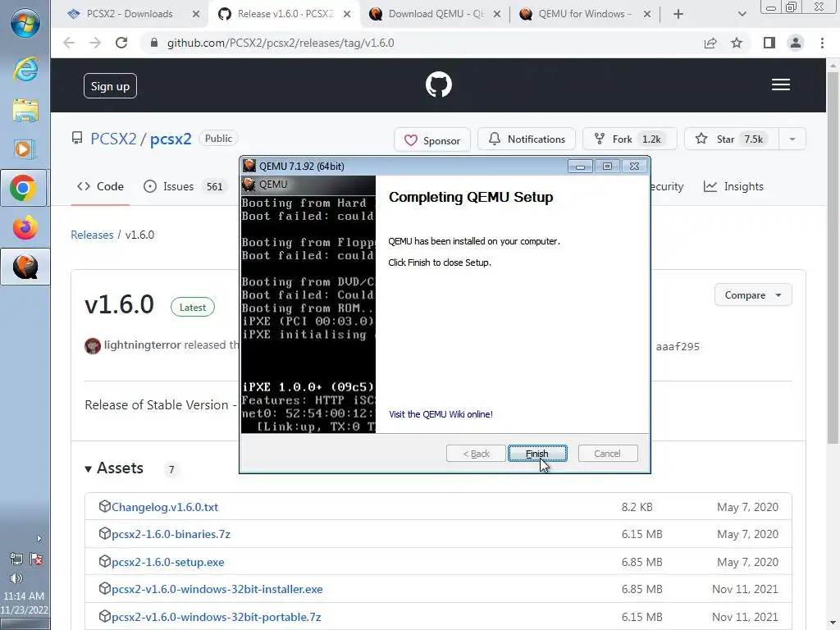Click the Notifications bell button
The image size is (840, 630).
[526, 139]
